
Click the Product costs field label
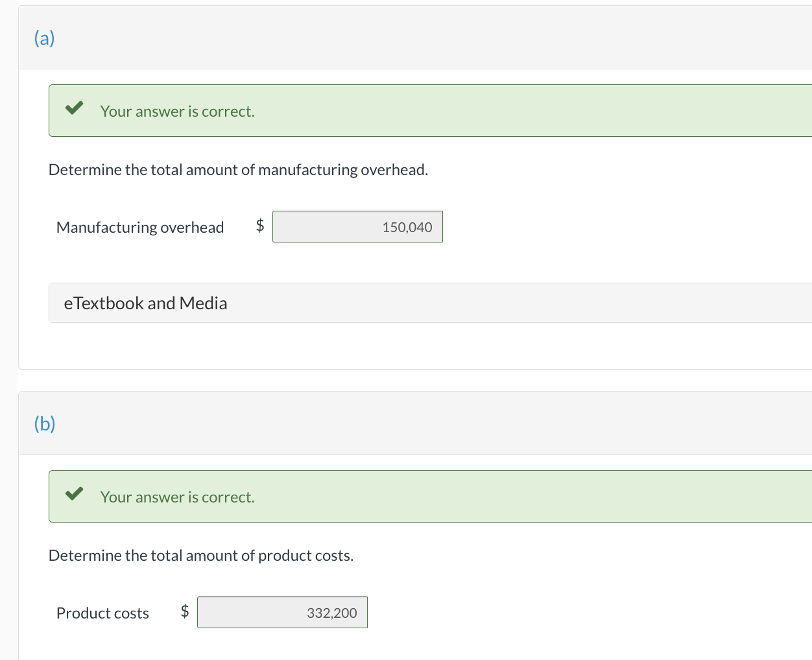pos(102,613)
